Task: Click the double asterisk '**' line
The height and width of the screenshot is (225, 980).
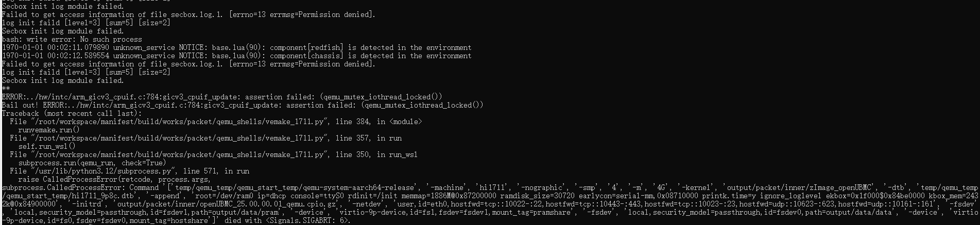Action: tap(6, 89)
